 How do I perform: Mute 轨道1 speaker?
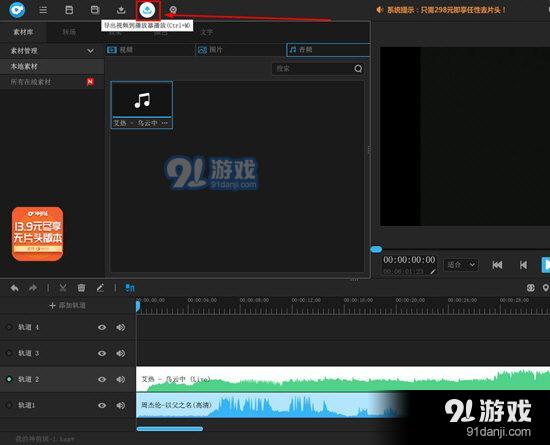click(120, 405)
